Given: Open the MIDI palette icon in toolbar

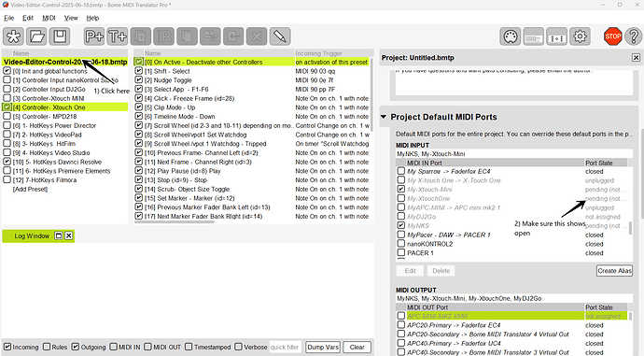Looking at the screenshot, I should click(x=511, y=36).
